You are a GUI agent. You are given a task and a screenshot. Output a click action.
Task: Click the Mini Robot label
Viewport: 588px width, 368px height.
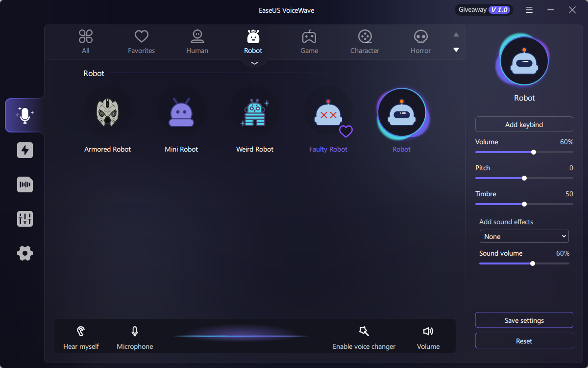click(181, 149)
